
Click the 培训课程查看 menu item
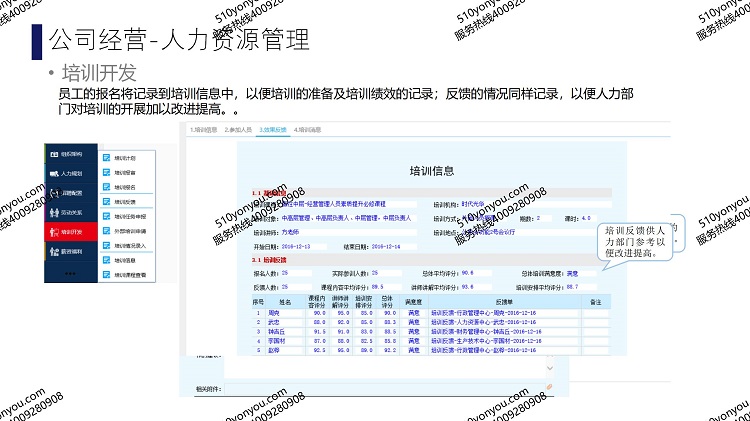[130, 274]
